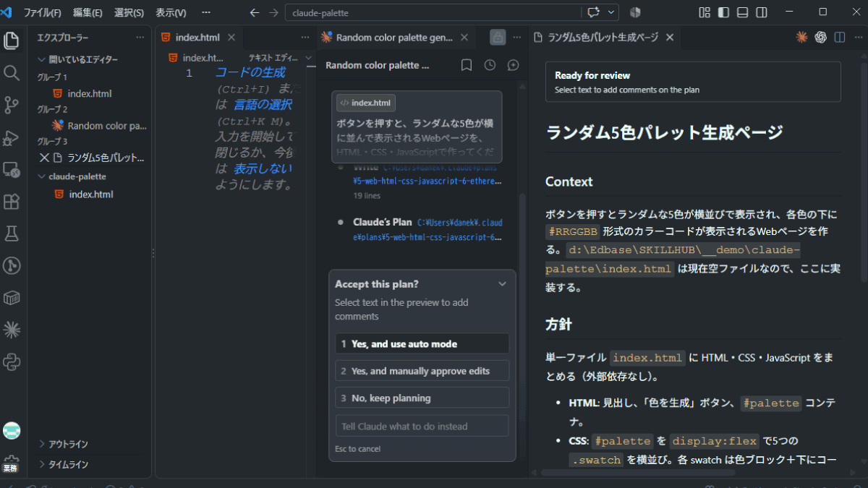
Task: Open the Search view in activity bar
Action: pos(12,72)
